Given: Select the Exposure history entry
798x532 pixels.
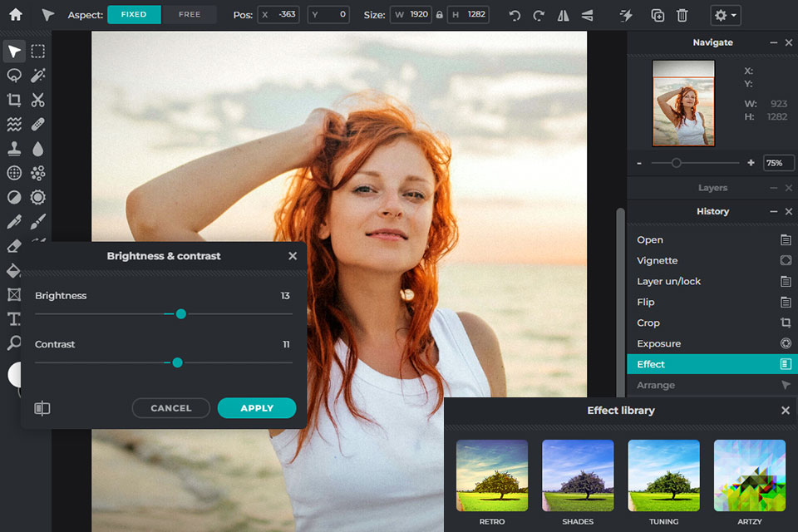Looking at the screenshot, I should [658, 343].
